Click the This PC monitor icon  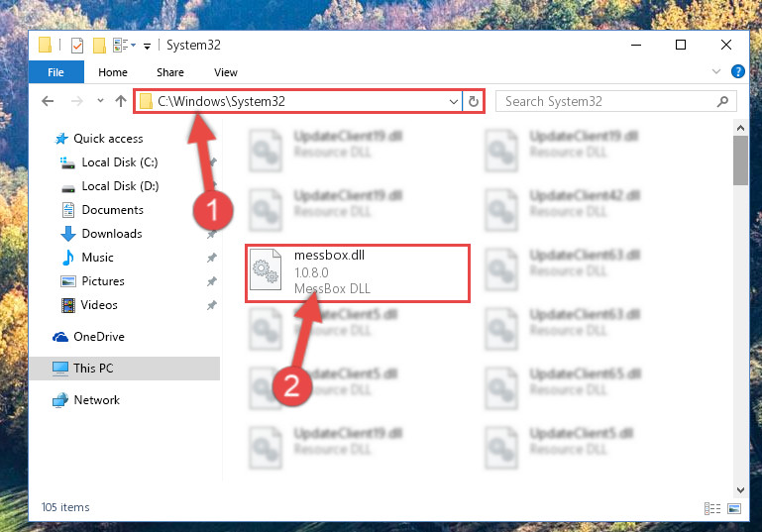coord(60,369)
